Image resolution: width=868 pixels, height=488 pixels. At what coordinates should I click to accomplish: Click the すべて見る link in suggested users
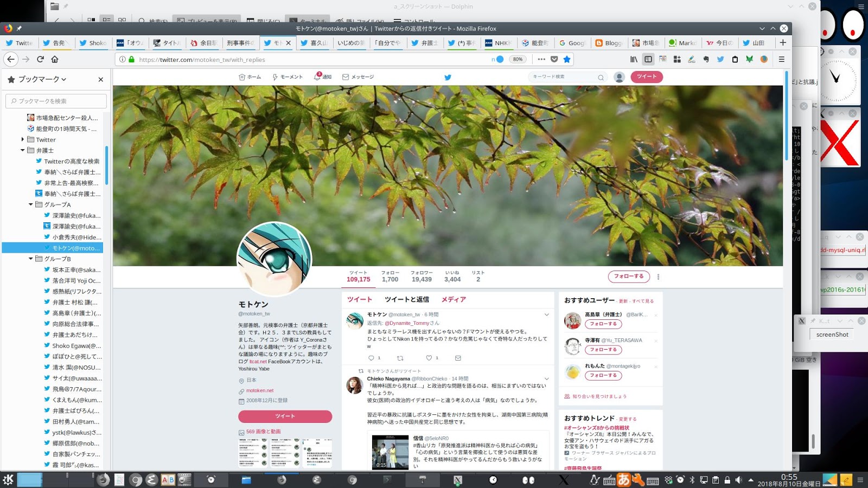(643, 301)
